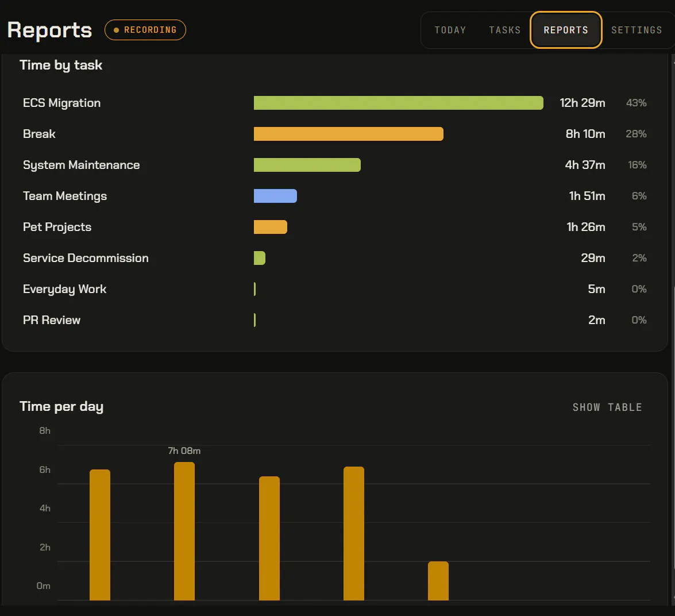The width and height of the screenshot is (675, 616).
Task: Click the Pet Projects orange bar
Action: (x=271, y=227)
